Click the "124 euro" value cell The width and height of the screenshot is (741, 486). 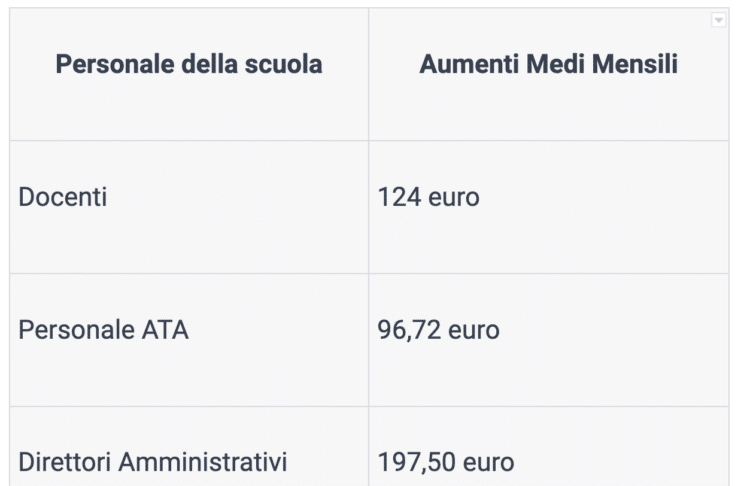pyautogui.click(x=429, y=198)
